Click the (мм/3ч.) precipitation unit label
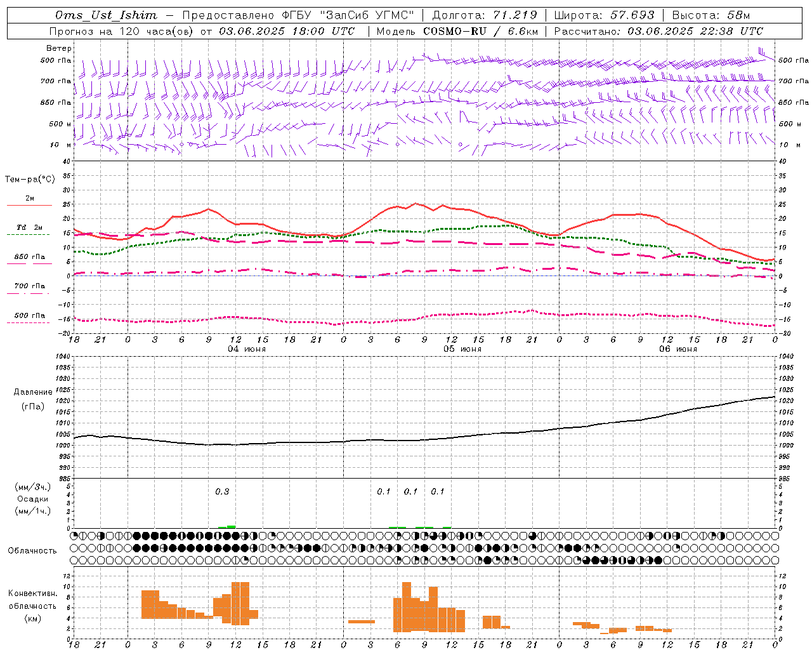The height and width of the screenshot is (650, 812). (33, 487)
